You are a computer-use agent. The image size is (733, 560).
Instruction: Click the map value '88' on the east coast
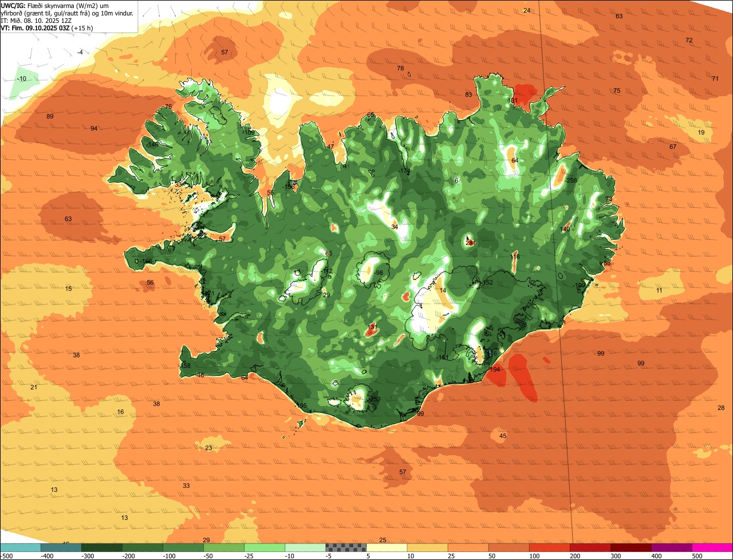(607, 263)
